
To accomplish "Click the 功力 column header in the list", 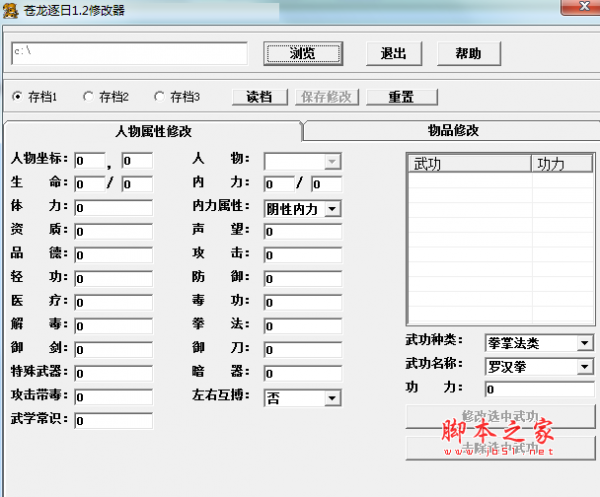I will (562, 164).
